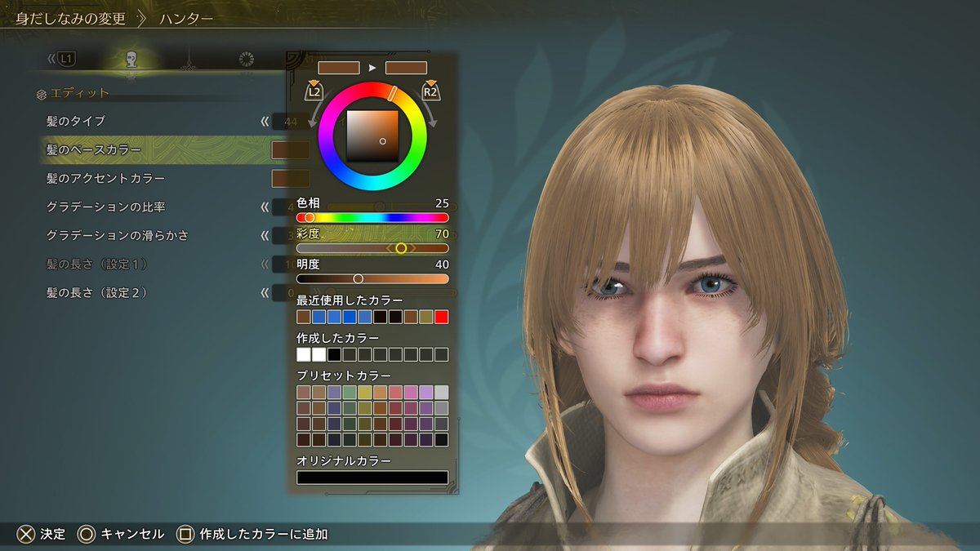
Task: Click the 色相 hue slider handle
Action: [310, 218]
